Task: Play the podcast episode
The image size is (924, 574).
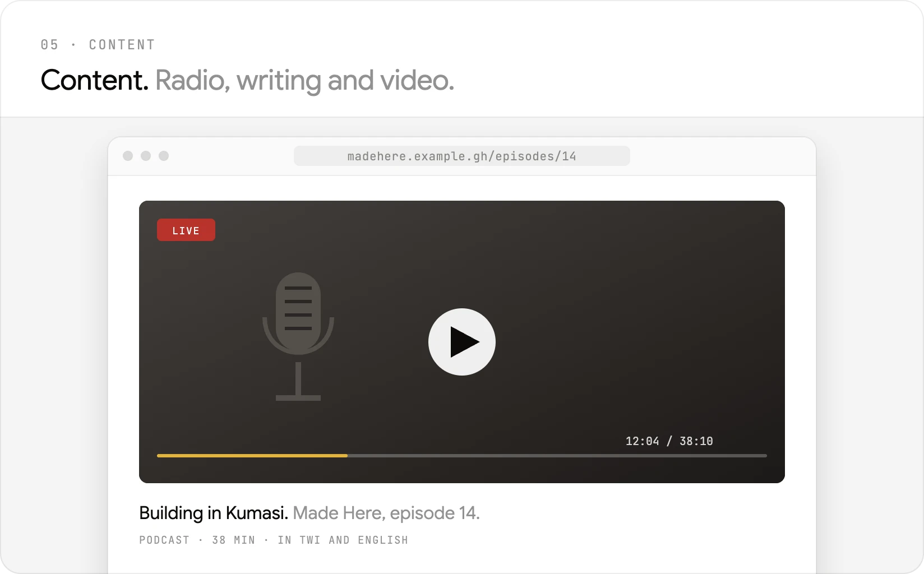Action: 462,342
